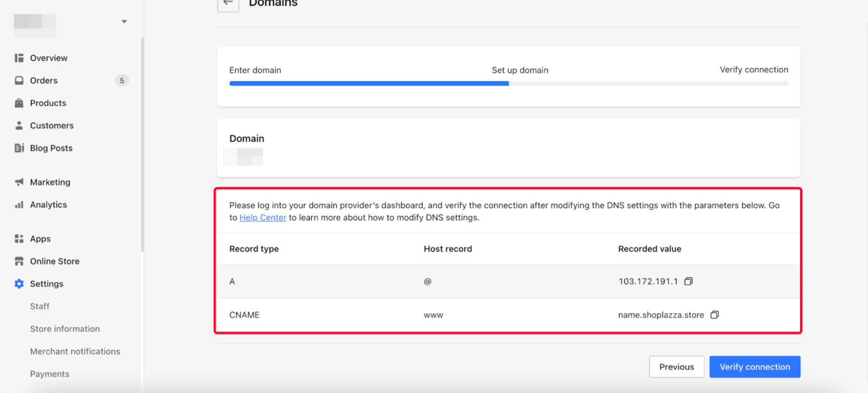Select the CNAME record type cell
The height and width of the screenshot is (393, 868).
coord(244,315)
